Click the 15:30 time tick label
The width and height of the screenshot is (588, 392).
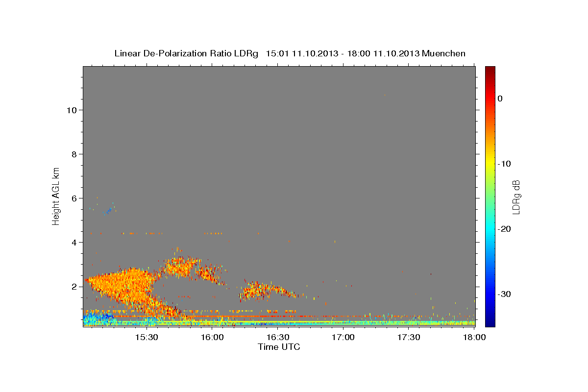click(x=147, y=337)
